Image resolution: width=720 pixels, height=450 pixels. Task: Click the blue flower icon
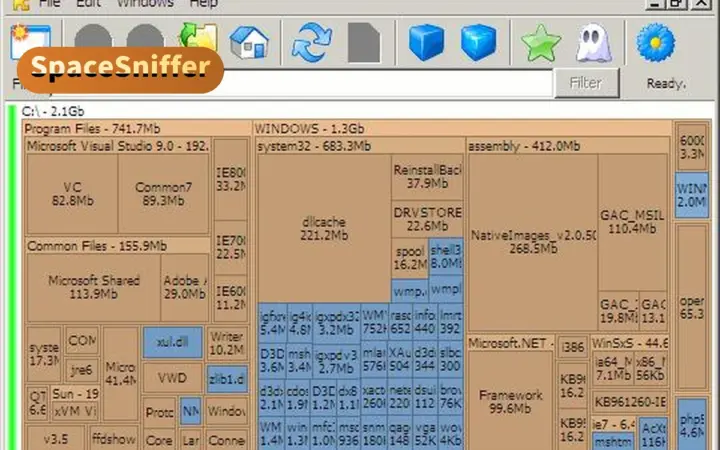(x=656, y=43)
